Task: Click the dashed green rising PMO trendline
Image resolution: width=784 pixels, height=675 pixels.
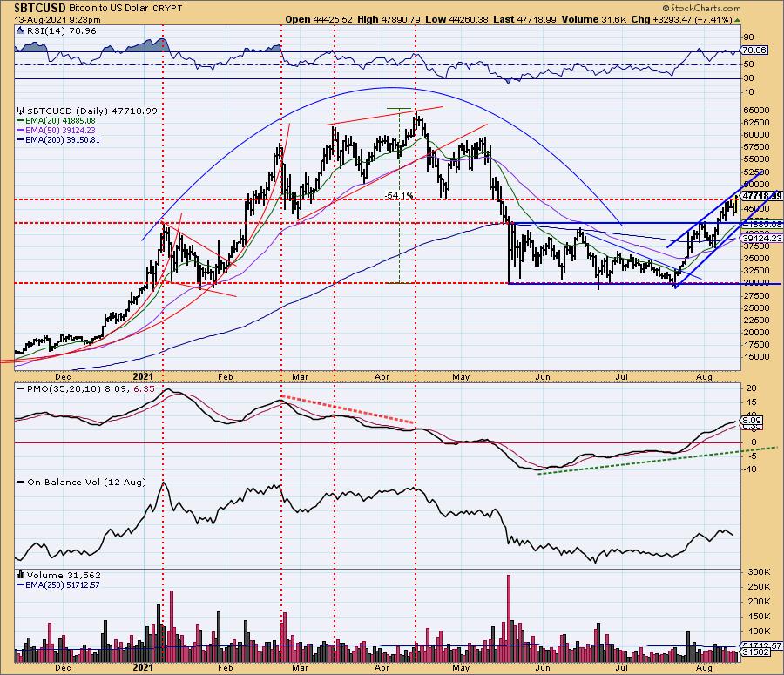Action: point(658,461)
